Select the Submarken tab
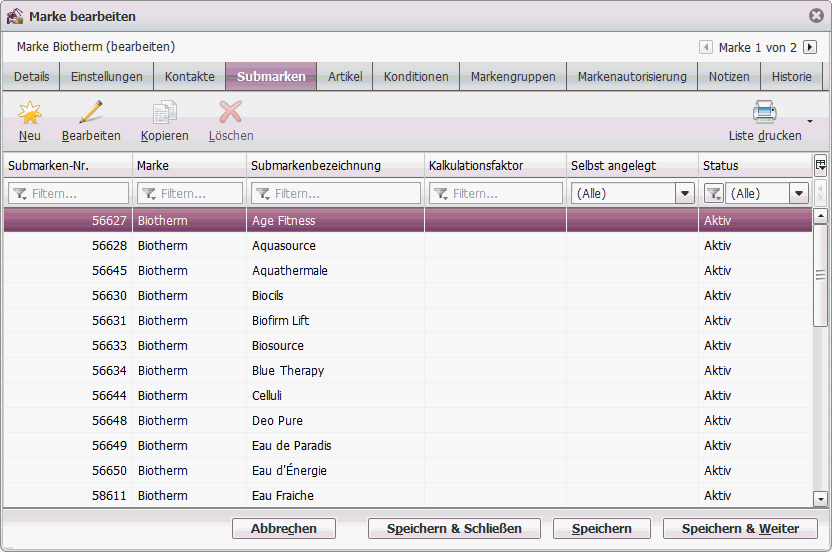 271,77
